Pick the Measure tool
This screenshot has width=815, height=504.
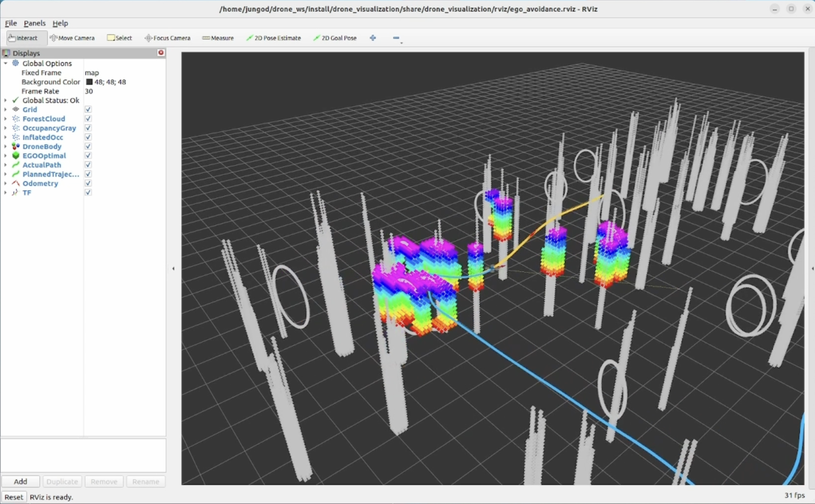click(x=218, y=38)
